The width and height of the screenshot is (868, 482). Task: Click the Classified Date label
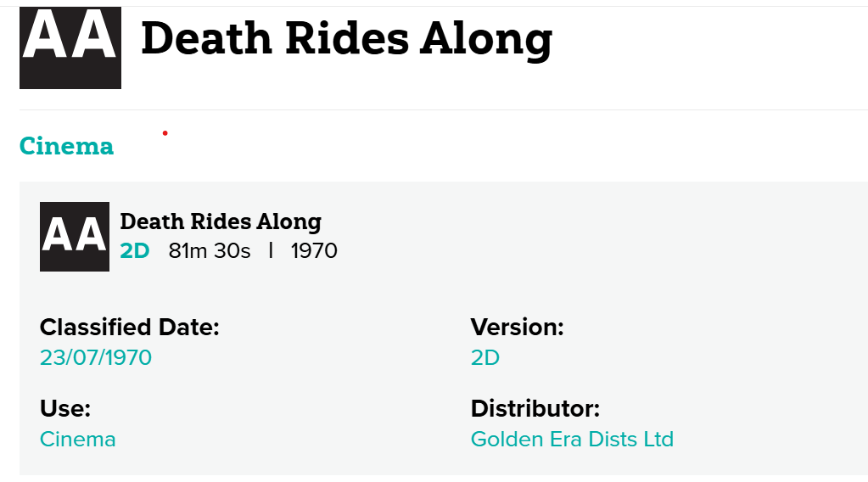(130, 328)
